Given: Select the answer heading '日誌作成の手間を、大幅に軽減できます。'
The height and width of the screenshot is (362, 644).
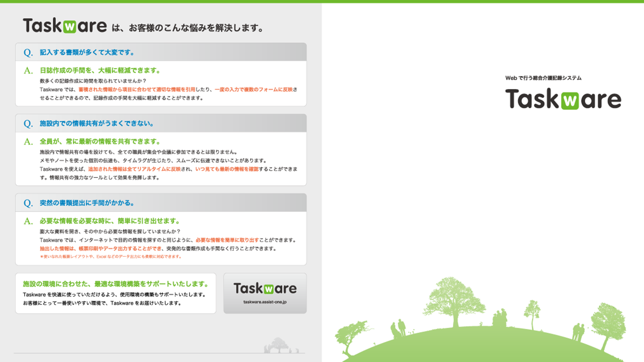Looking at the screenshot, I should [100, 70].
